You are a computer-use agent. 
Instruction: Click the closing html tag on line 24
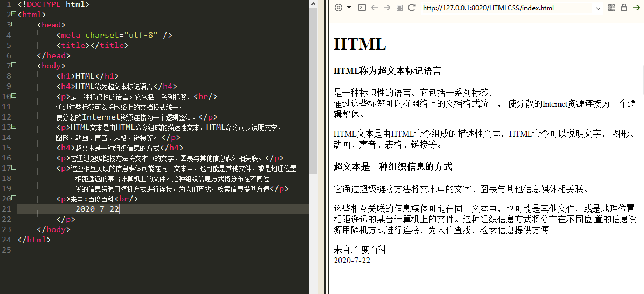click(34, 240)
